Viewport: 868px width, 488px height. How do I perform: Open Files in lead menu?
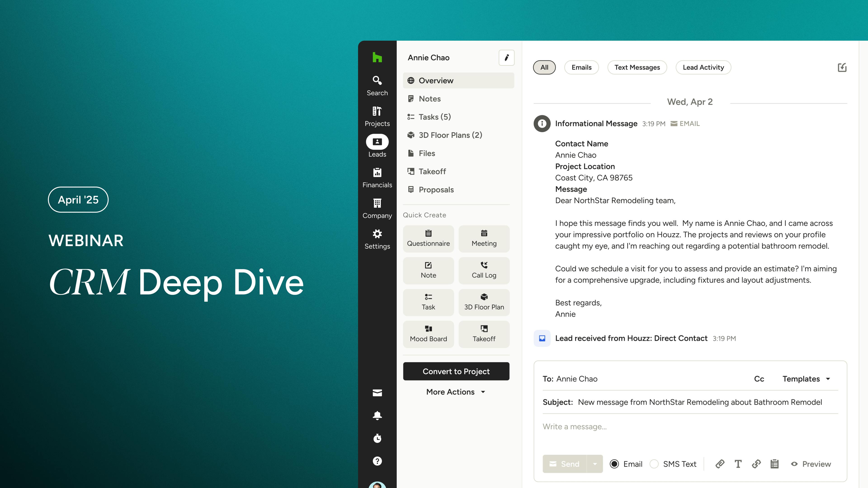point(458,153)
